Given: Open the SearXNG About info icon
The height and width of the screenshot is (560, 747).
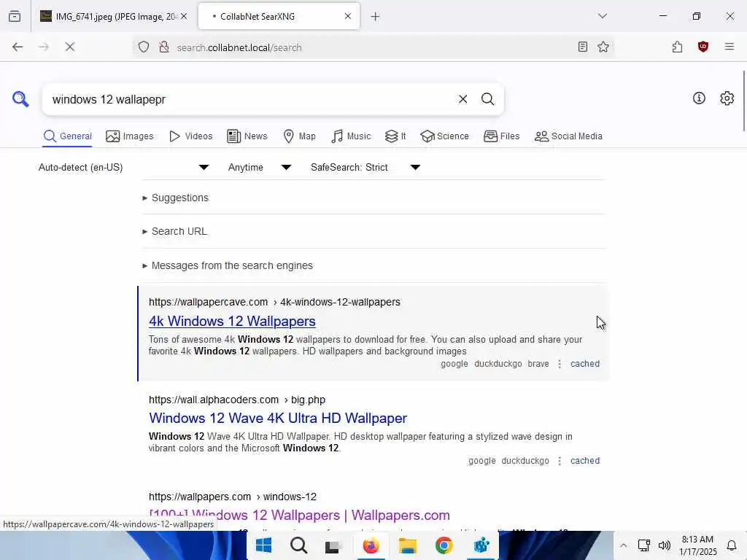Looking at the screenshot, I should 699,98.
